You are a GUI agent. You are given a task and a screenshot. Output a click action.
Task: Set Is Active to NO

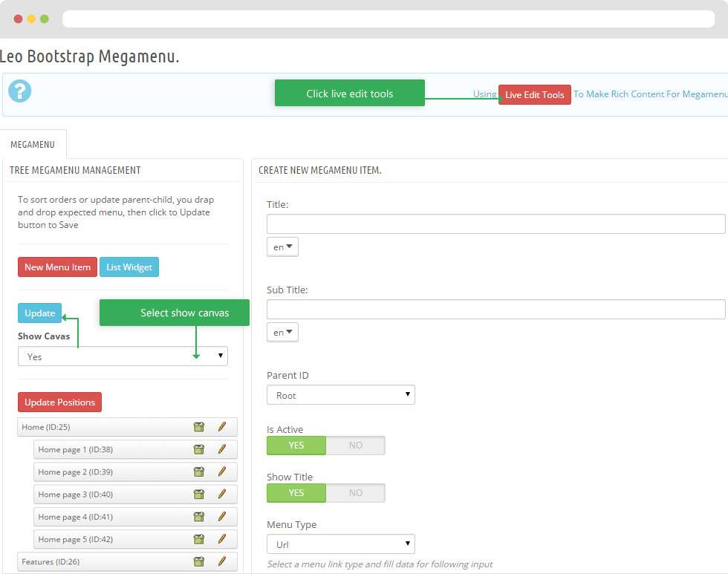(x=356, y=446)
